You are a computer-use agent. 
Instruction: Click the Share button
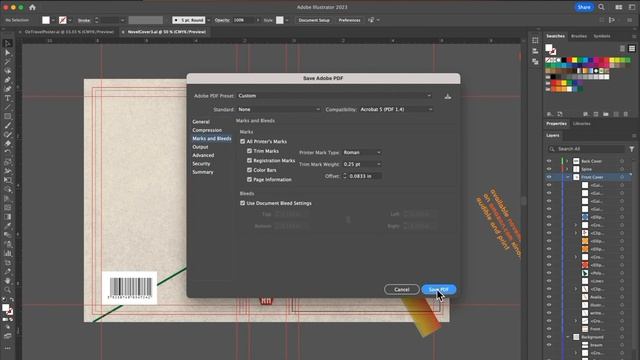click(584, 7)
